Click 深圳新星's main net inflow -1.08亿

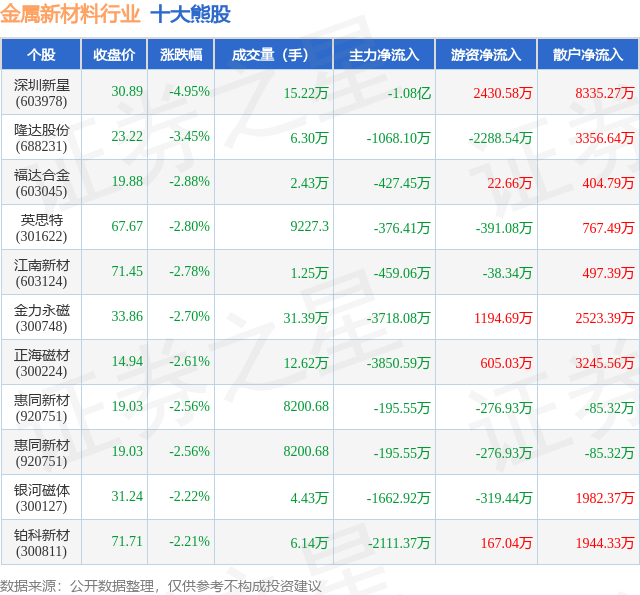point(409,93)
